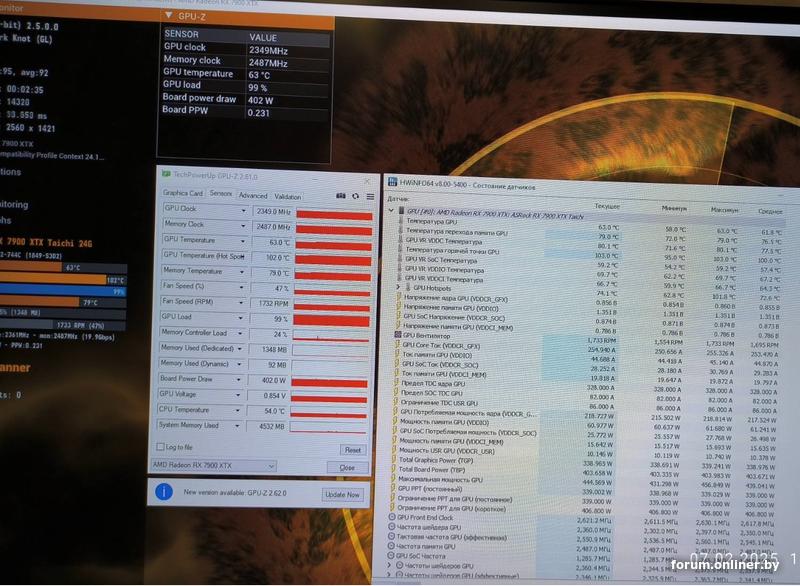
Task: Enable the Log to file checkbox
Action: pos(160,447)
